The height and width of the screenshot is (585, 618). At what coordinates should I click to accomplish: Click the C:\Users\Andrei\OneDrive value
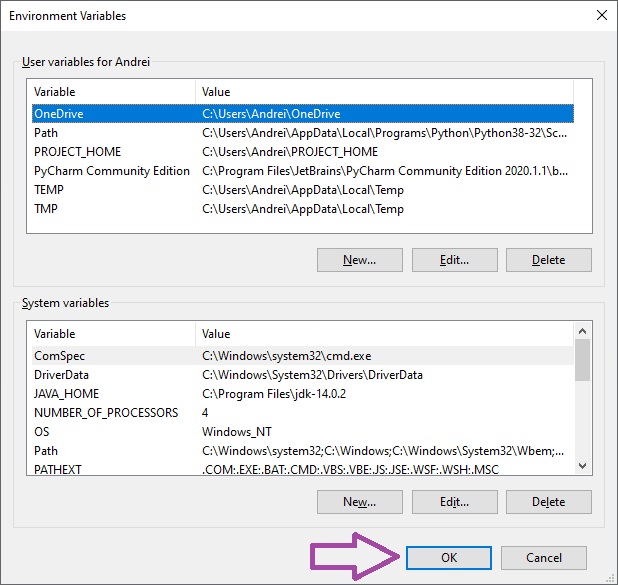271,114
